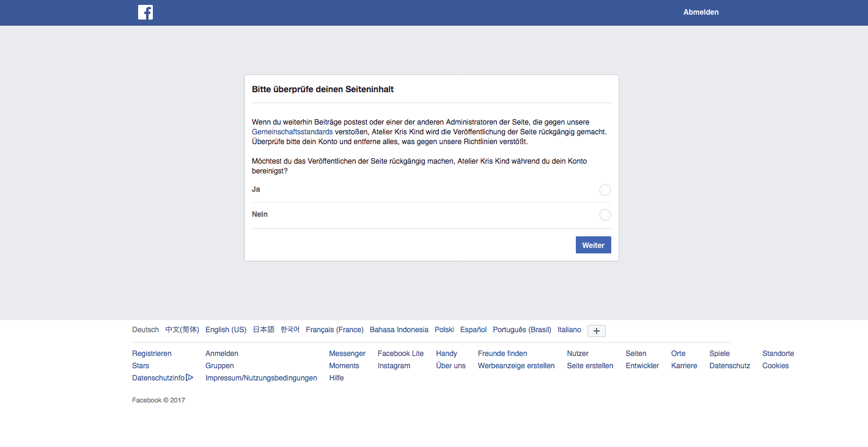Open the Werbeanzeige erstellen footer link
This screenshot has height=447, width=868.
pyautogui.click(x=517, y=366)
